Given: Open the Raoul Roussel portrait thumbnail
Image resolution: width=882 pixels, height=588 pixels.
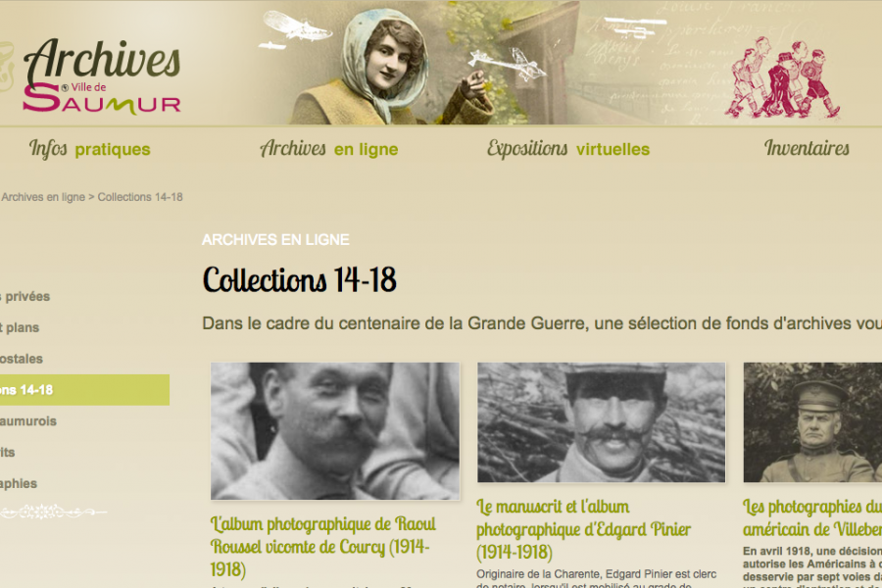Looking at the screenshot, I should click(x=335, y=431).
